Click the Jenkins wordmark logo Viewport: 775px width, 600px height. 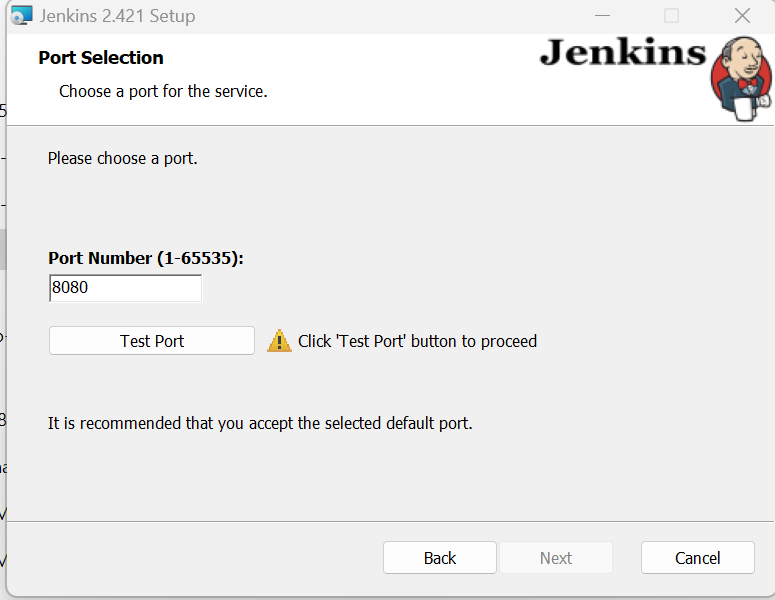click(622, 54)
